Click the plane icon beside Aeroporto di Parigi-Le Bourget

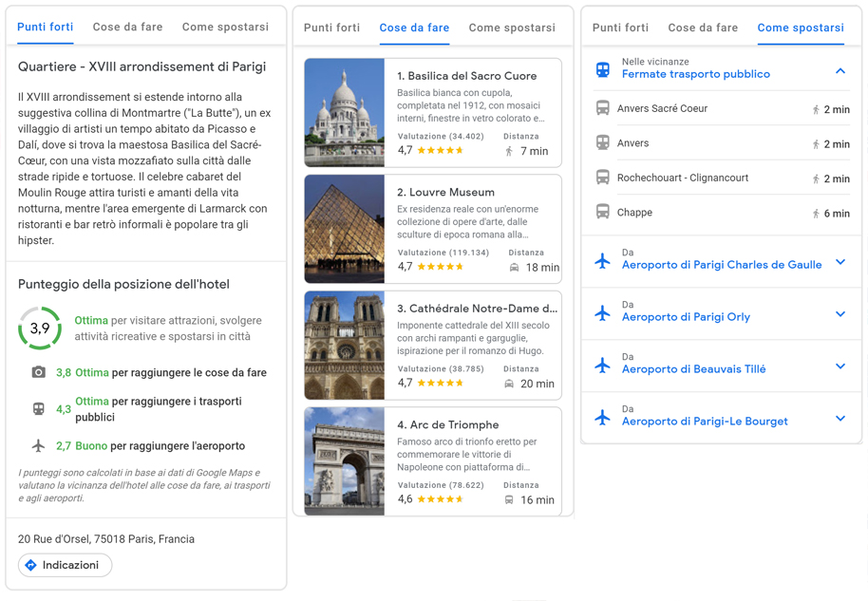[603, 417]
